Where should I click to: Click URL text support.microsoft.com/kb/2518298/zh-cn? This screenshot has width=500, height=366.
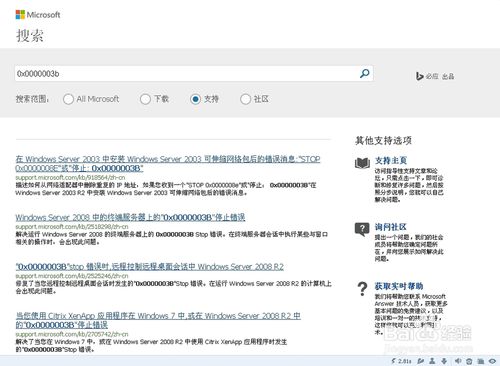72,227
